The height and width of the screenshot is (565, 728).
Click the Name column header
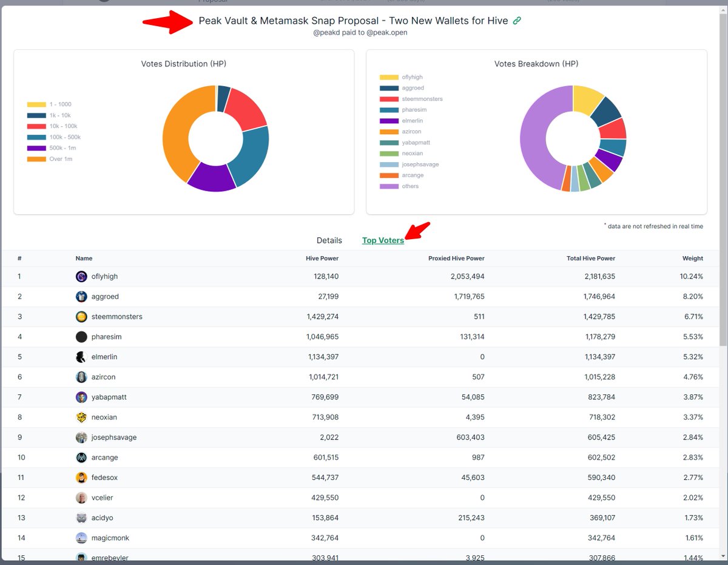pyautogui.click(x=84, y=259)
